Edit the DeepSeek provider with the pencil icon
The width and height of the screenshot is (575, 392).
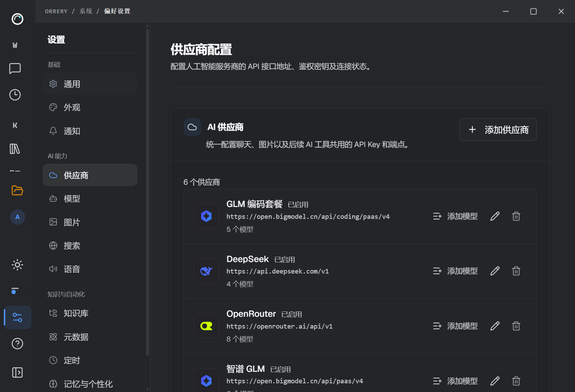tap(495, 271)
